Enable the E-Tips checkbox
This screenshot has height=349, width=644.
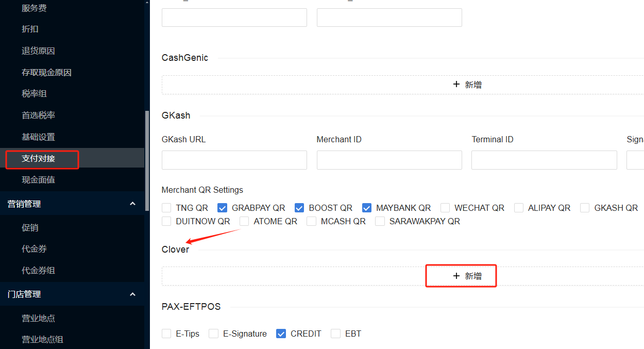(166, 334)
